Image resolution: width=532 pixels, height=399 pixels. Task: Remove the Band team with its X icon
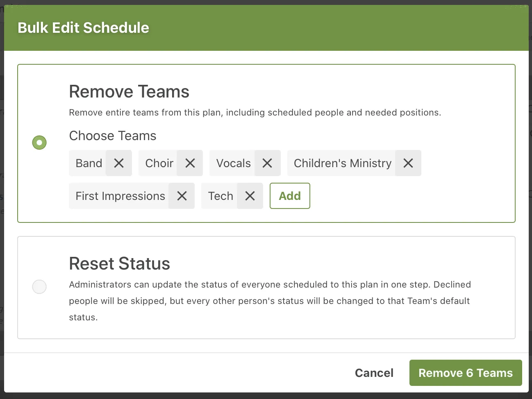pyautogui.click(x=118, y=163)
